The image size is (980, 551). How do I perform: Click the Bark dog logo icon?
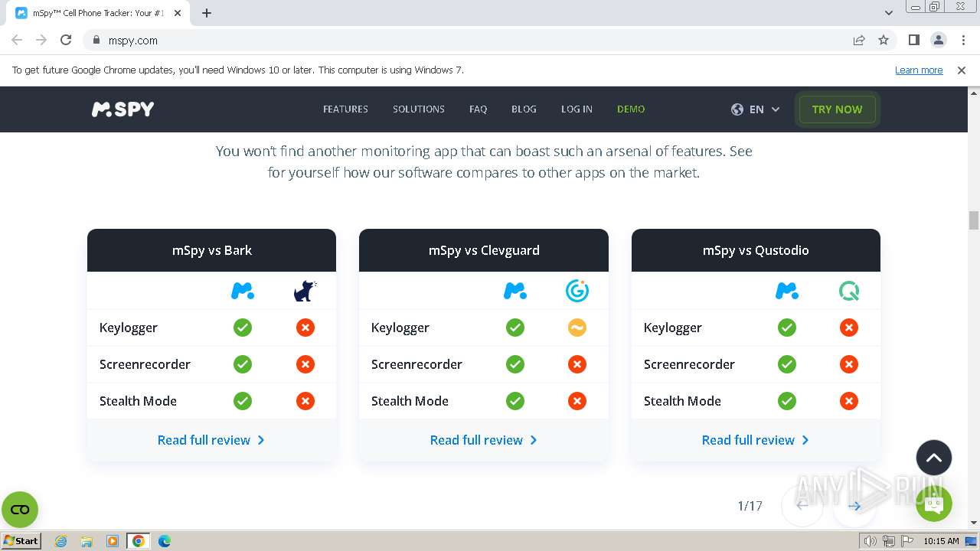[305, 291]
